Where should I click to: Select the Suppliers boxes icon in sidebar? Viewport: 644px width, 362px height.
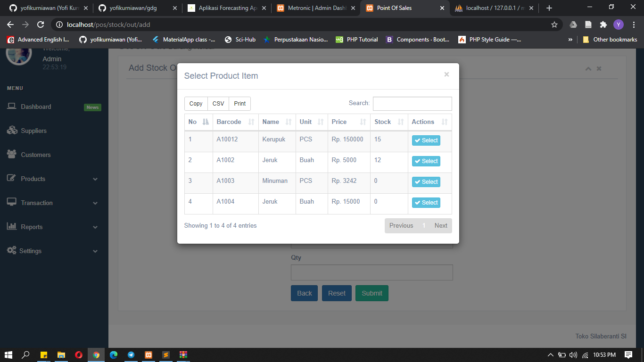pos(11,130)
